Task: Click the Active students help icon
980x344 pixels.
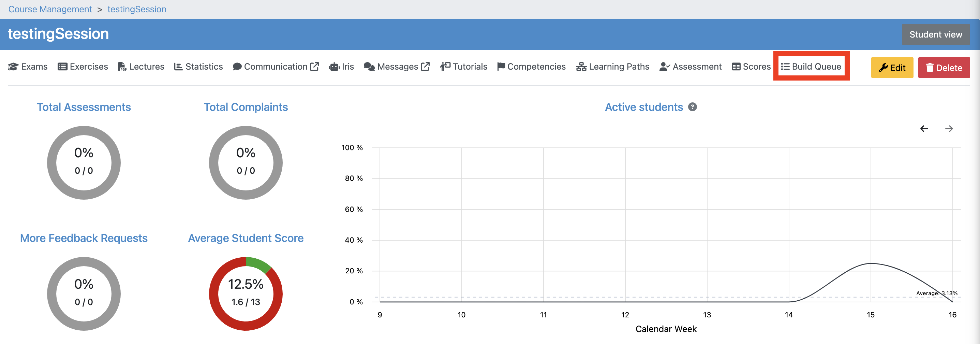Action: [693, 107]
